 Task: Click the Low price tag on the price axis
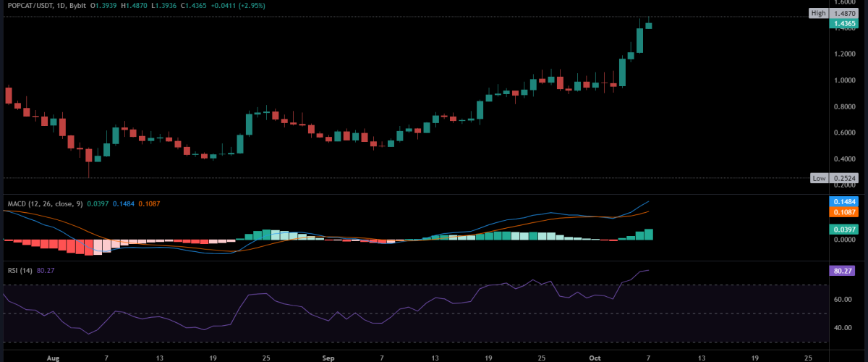818,178
